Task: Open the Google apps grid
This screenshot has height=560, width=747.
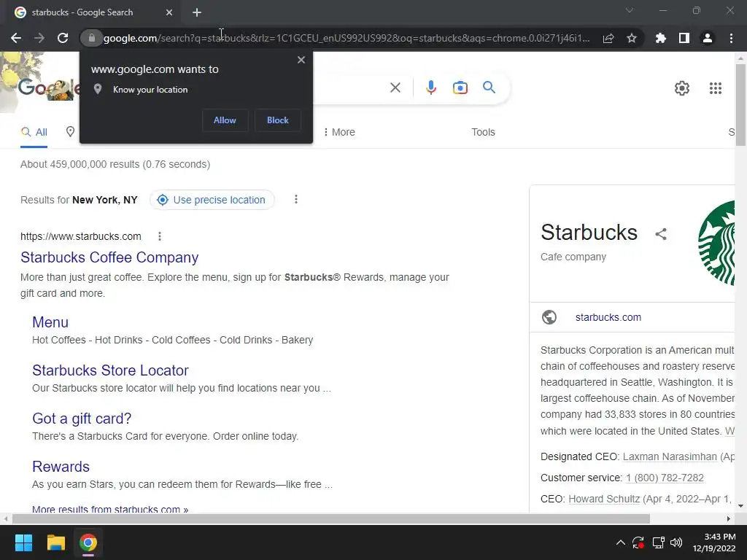Action: 716,88
